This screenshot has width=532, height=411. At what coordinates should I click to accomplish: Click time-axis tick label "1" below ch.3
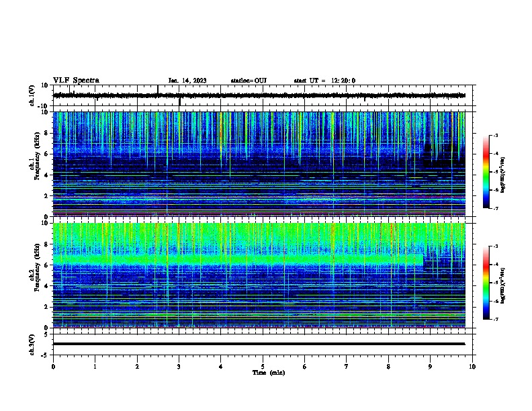(x=95, y=367)
